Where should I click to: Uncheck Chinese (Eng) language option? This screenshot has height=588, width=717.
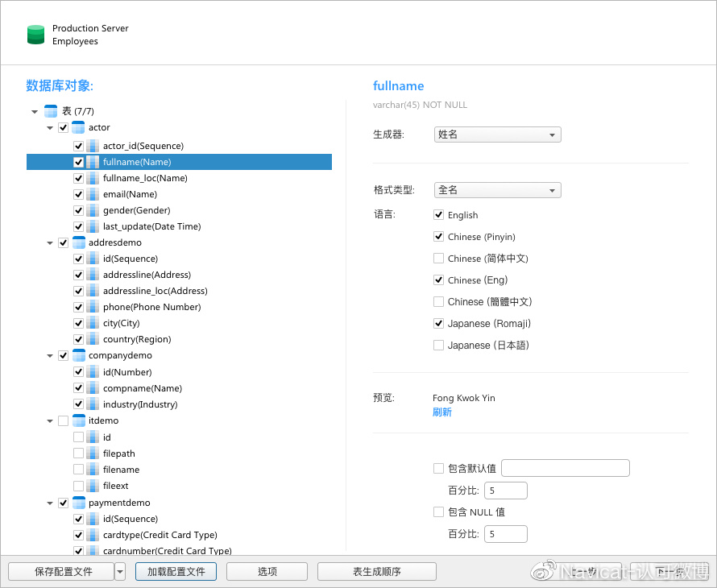438,280
